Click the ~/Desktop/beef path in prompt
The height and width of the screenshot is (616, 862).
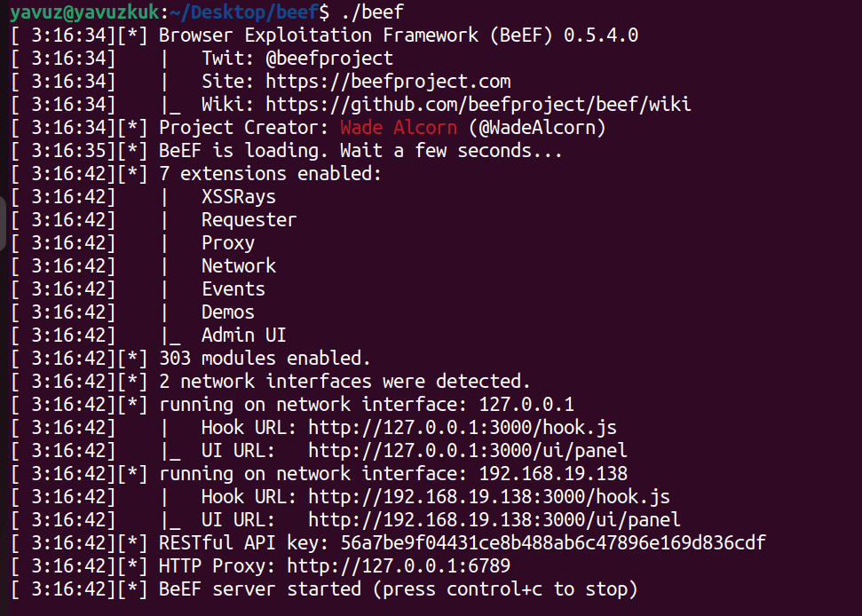pos(245,12)
